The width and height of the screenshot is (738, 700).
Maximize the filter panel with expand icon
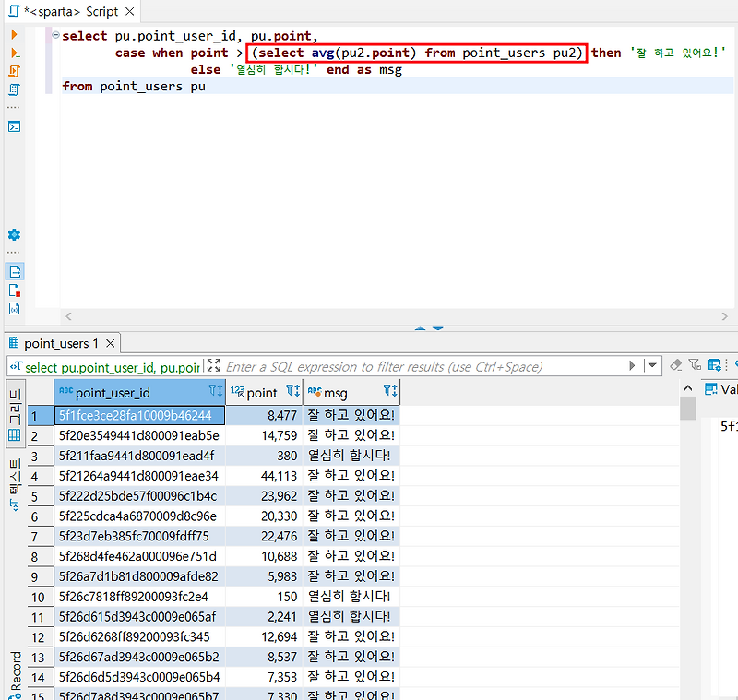point(214,365)
